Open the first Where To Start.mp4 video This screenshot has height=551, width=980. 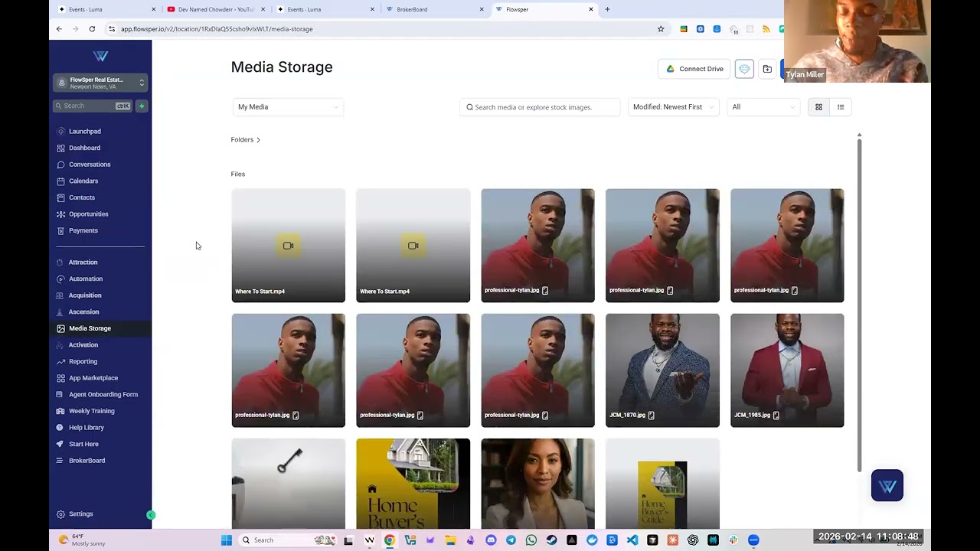(x=289, y=246)
